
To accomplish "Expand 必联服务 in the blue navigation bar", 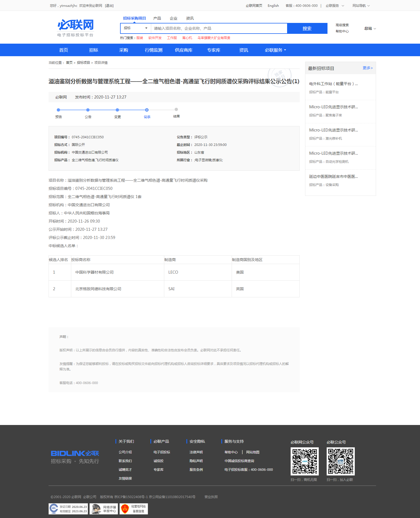I will coord(275,50).
